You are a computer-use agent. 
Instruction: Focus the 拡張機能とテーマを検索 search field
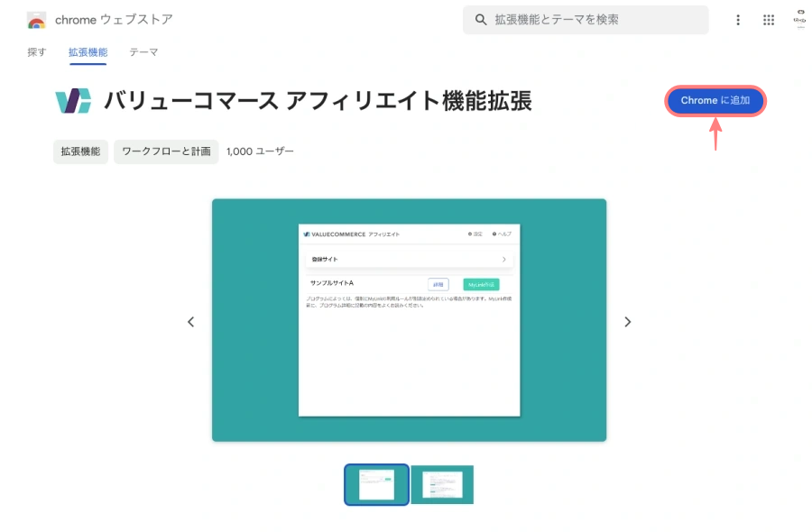point(586,20)
